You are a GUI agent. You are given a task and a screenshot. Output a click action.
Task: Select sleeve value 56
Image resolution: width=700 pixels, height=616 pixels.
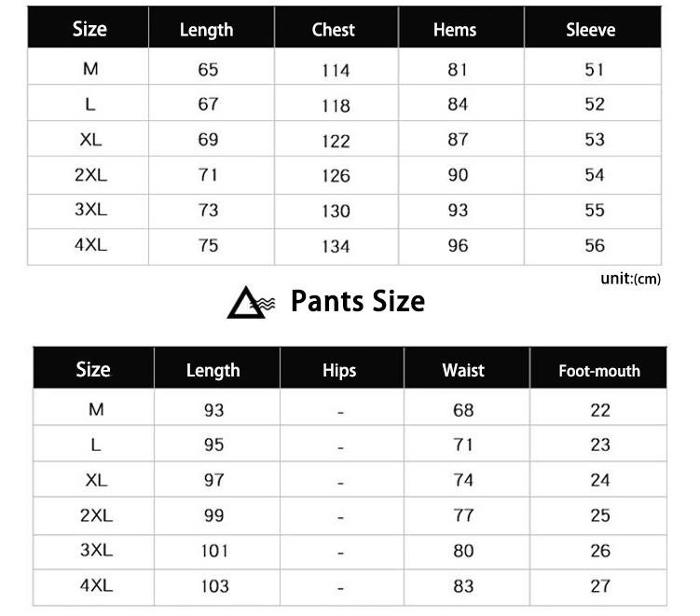tap(595, 246)
